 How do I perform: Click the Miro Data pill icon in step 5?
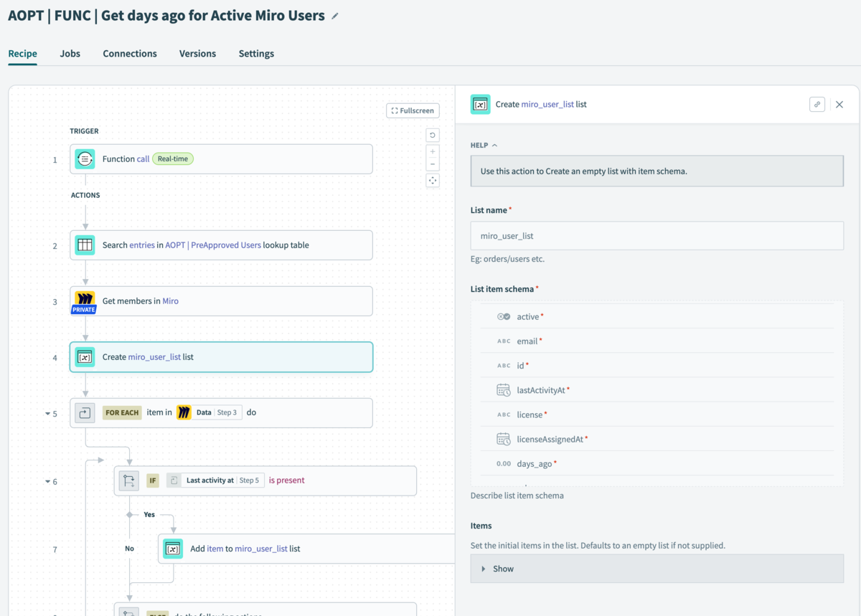click(184, 412)
